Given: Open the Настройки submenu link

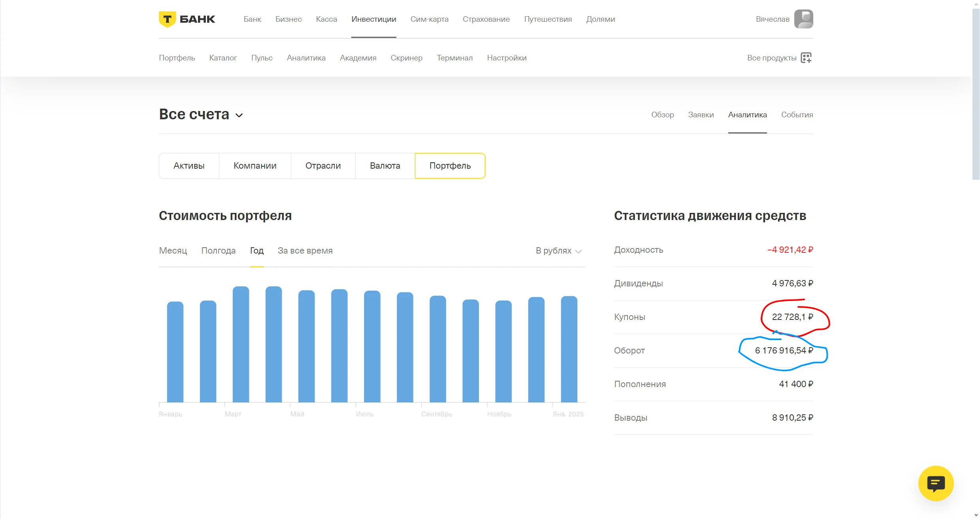Looking at the screenshot, I should [x=507, y=58].
